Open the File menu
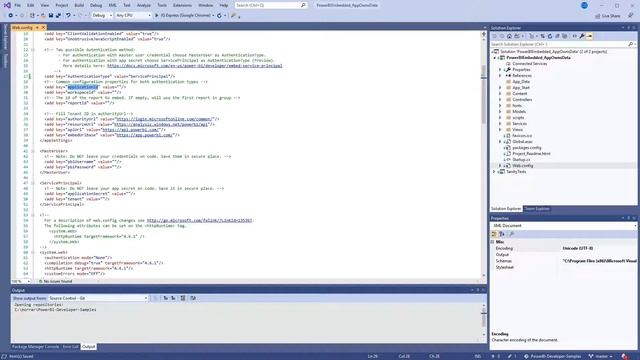 point(18,5)
